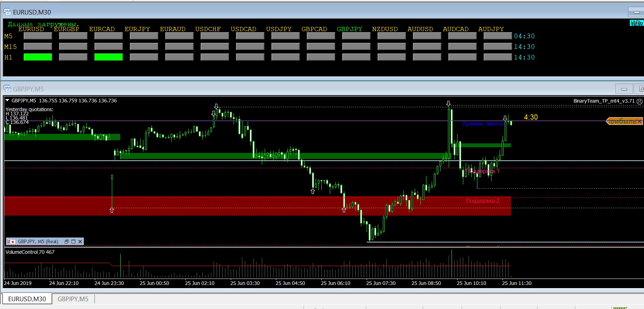Click the '24 Jun 22:10' time axis label
Viewport: 644px width, 309px height.
pyautogui.click(x=64, y=283)
